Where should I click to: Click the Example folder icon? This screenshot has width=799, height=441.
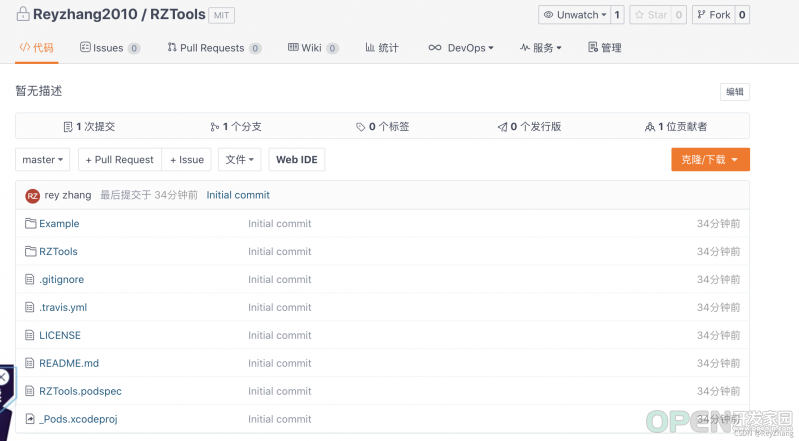pos(31,223)
